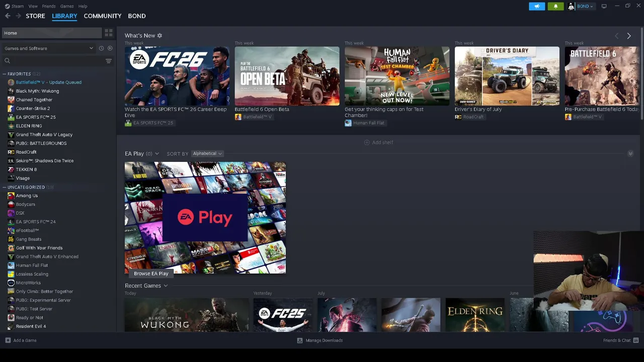Click the Among Us game icon
The image size is (644, 362).
coord(11,196)
